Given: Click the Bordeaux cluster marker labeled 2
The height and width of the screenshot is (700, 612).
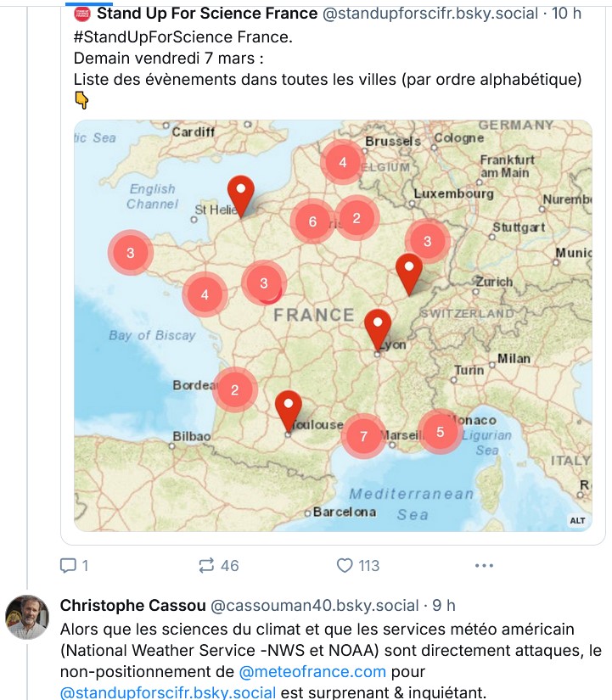Looking at the screenshot, I should point(234,389).
